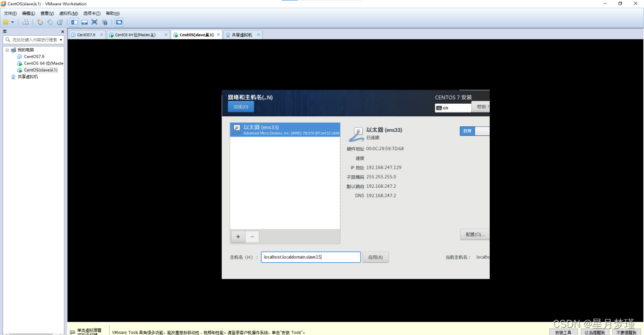Screen dimensions: 644x335
Task: Add a network device with plus button
Action: (238, 237)
